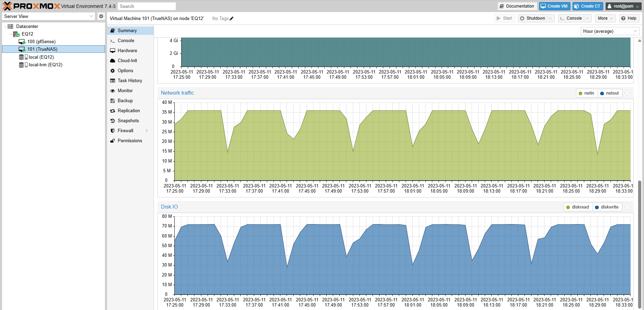
Task: Click the No Tags label
Action: point(220,19)
